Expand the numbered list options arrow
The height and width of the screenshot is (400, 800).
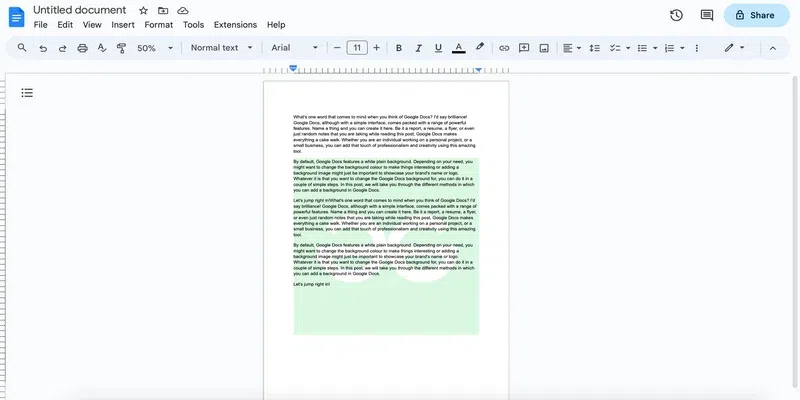682,48
